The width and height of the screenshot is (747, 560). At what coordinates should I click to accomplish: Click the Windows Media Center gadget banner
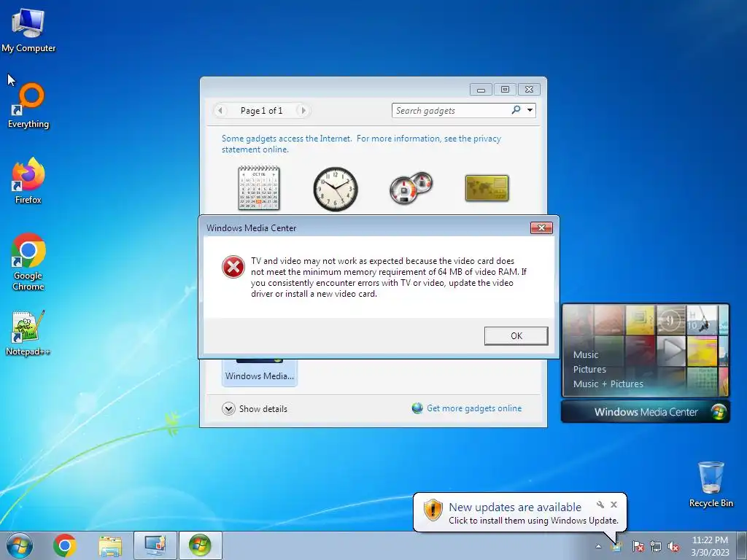pos(646,412)
